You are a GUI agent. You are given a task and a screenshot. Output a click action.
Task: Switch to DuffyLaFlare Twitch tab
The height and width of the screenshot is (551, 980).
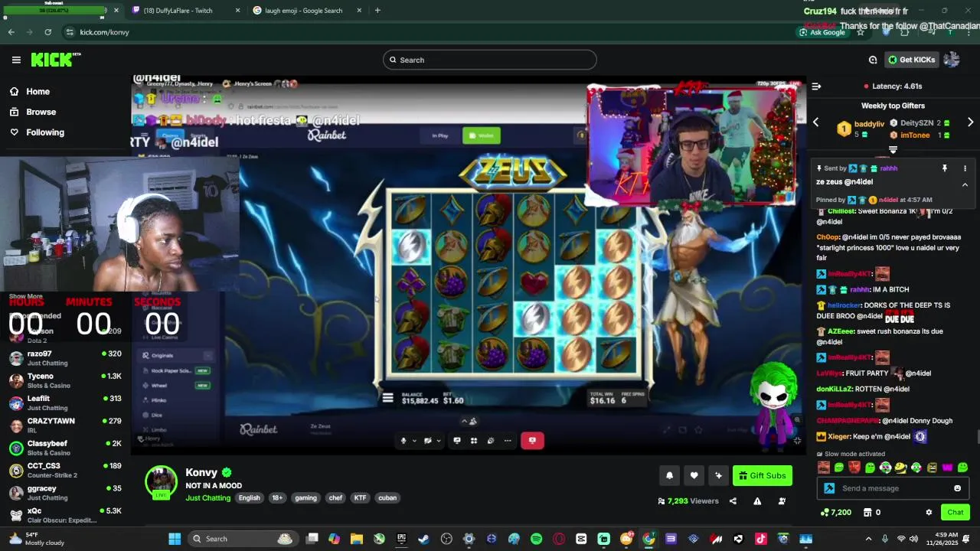(x=186, y=11)
